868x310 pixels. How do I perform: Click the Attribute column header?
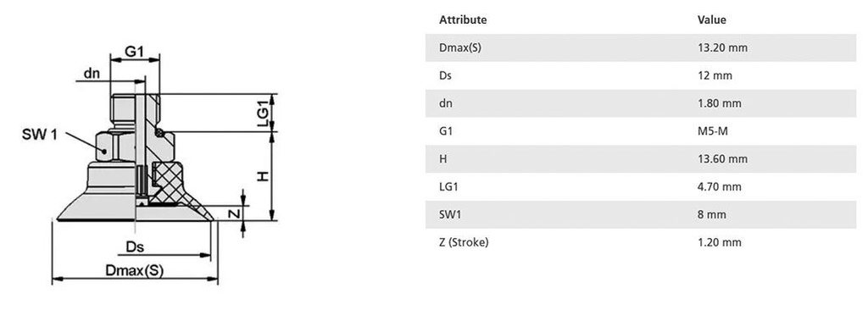click(463, 19)
